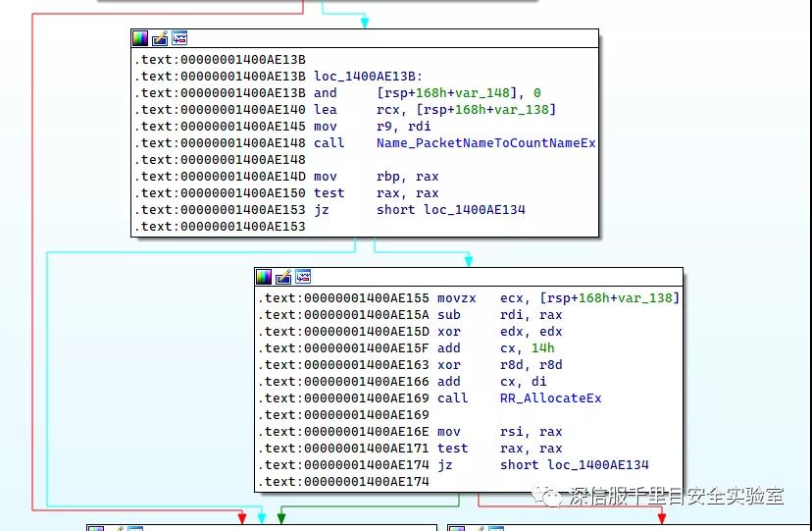Select the RR_AllocateEx call target
The height and width of the screenshot is (531, 812).
click(551, 398)
